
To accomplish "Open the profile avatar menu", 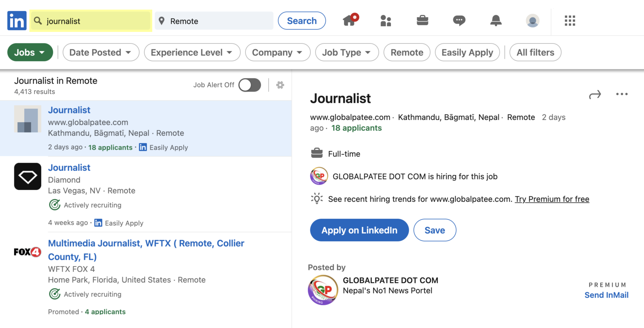I will [533, 21].
